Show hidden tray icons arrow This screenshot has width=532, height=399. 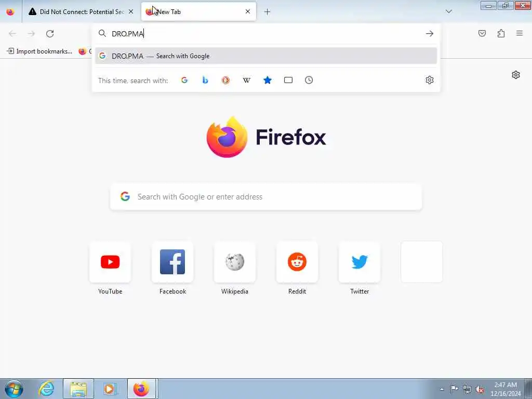(x=442, y=389)
